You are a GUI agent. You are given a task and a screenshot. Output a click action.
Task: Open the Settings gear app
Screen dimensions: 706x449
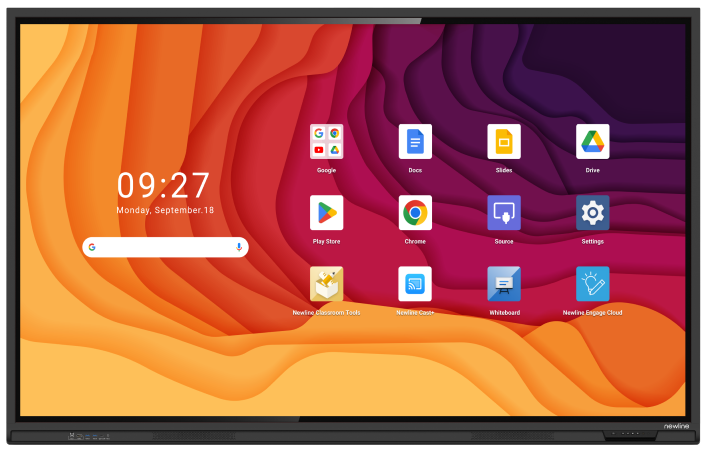593,213
